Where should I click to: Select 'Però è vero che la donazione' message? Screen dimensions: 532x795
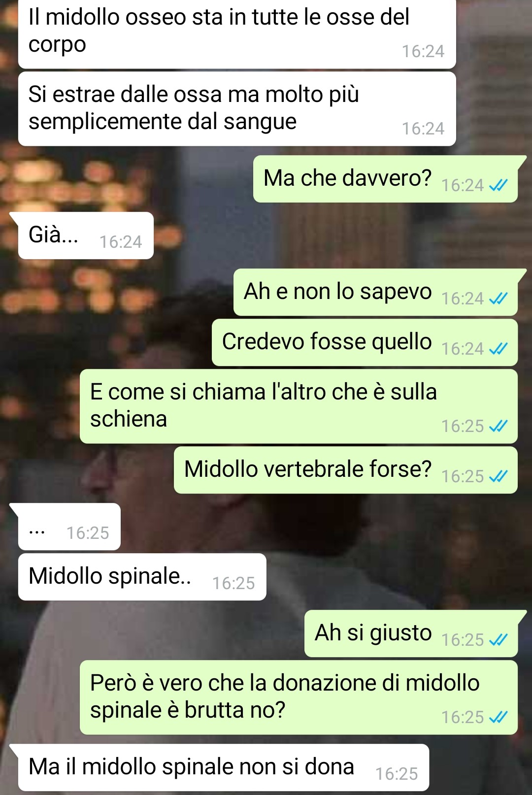coord(299,697)
